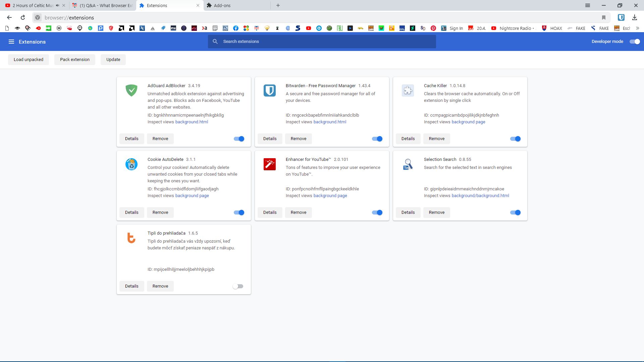Open Bitwarden background.html inspect link

tap(330, 122)
